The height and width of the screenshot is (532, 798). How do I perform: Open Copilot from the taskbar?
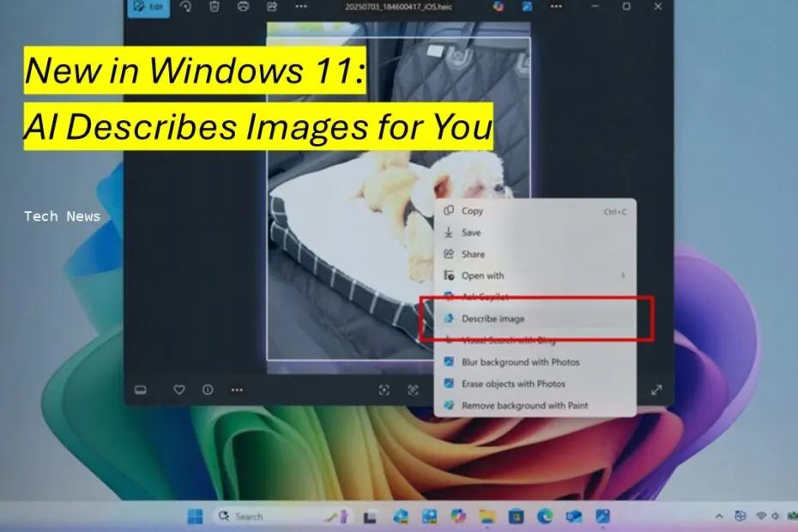pyautogui.click(x=458, y=517)
